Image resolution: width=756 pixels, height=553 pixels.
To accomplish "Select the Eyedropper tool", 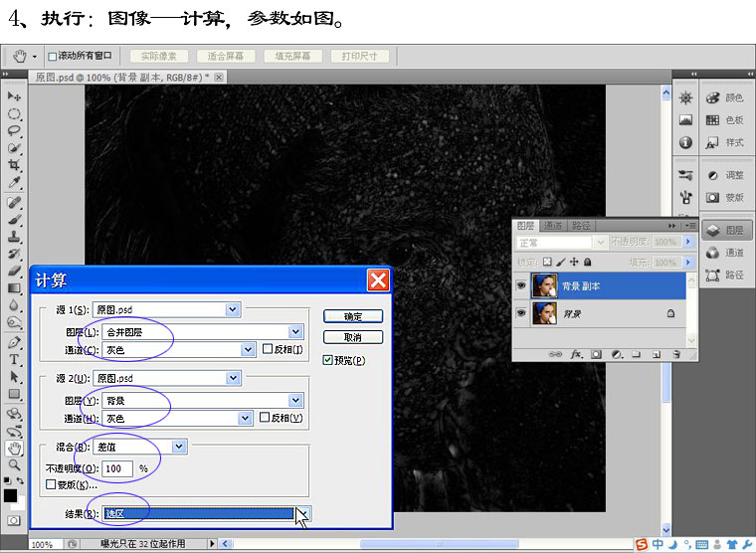I will coord(14,183).
